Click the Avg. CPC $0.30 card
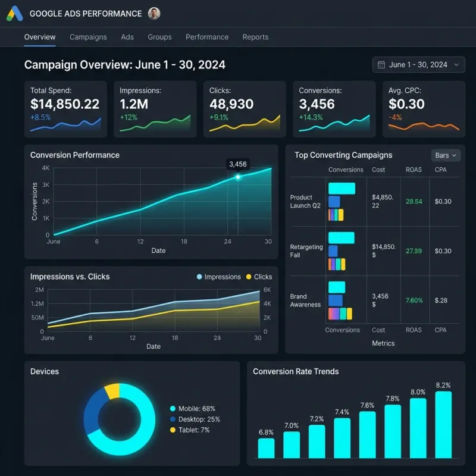The width and height of the screenshot is (476, 476). (x=424, y=109)
